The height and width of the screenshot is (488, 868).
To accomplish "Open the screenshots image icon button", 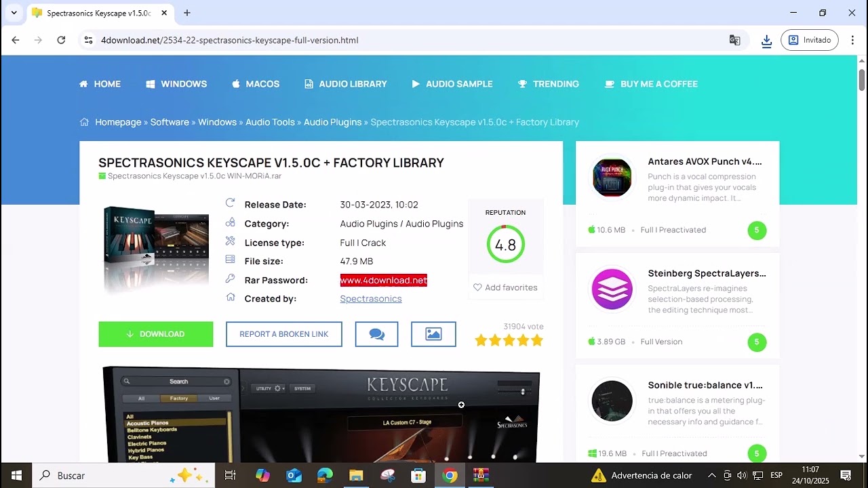I will click(433, 334).
